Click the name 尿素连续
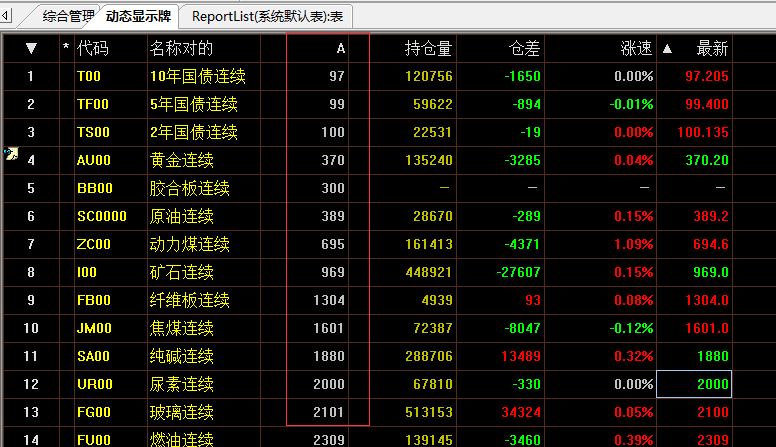The width and height of the screenshot is (776, 447). [182, 384]
